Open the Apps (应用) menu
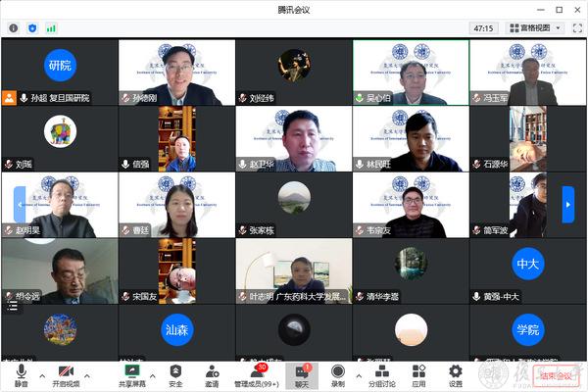The width and height of the screenshot is (588, 392). coord(418,375)
